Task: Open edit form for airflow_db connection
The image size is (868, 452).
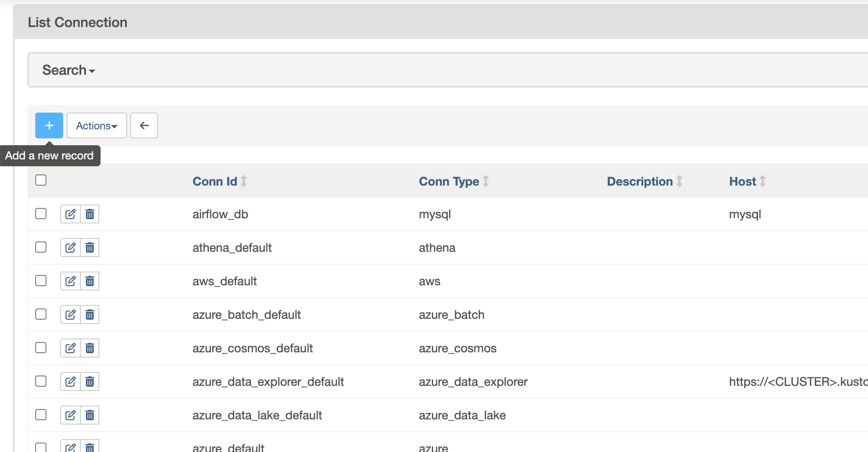Action: 70,214
